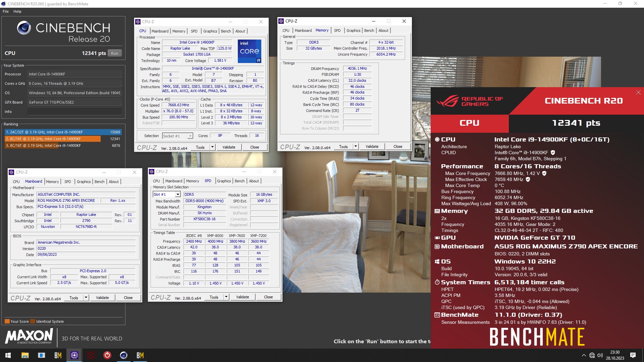Open the second BenchMate taskbar icon
This screenshot has height=362, width=644.
(x=140, y=355)
